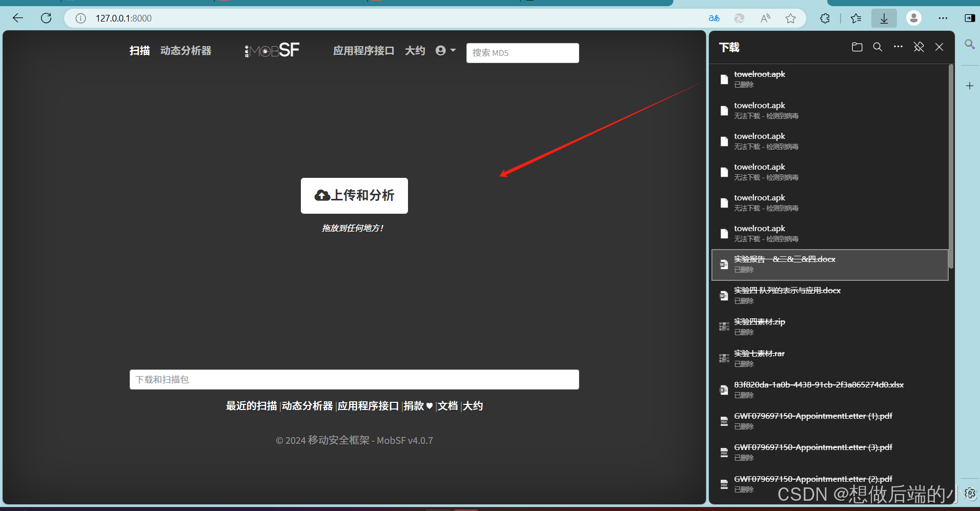
Task: Select 实验七素材.rar download entry
Action: click(830, 358)
